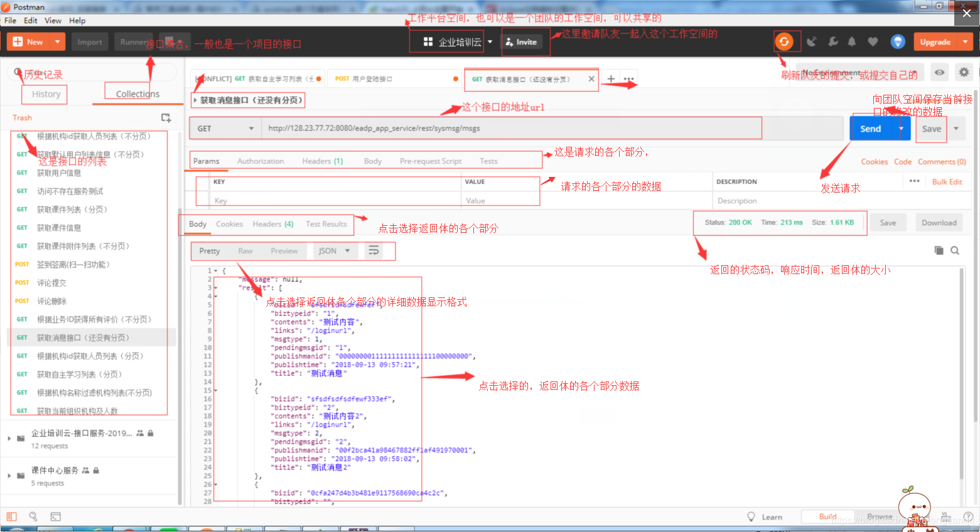Open the satellite capture requests icon
Viewport: 980px width, 532px height.
coord(812,42)
